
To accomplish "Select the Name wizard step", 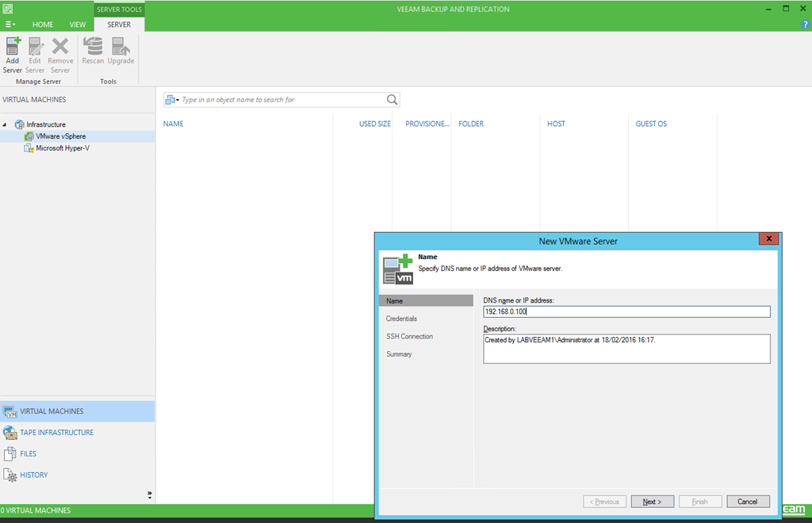I will pos(426,300).
